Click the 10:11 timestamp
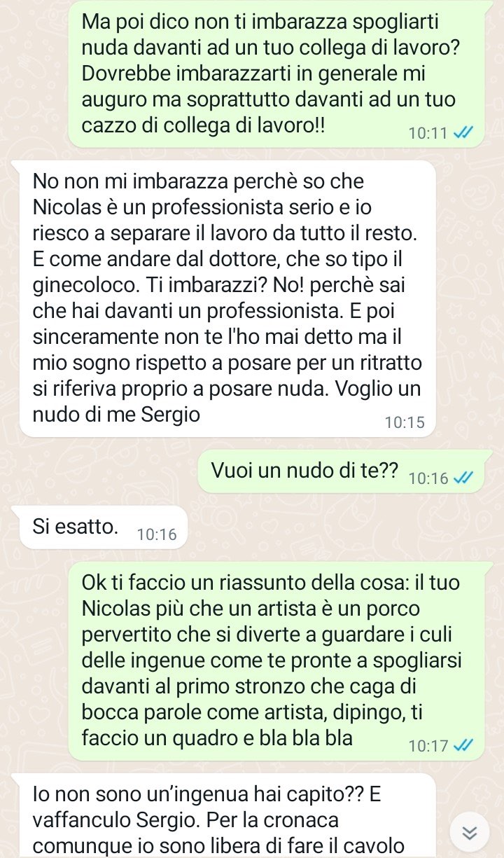 pos(430,133)
